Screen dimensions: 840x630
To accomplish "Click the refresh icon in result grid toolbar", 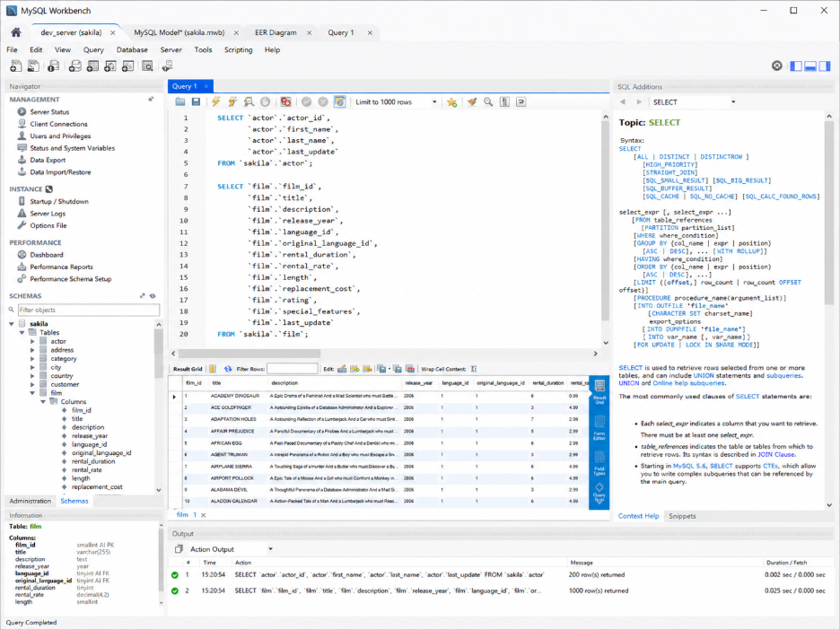I will click(228, 369).
